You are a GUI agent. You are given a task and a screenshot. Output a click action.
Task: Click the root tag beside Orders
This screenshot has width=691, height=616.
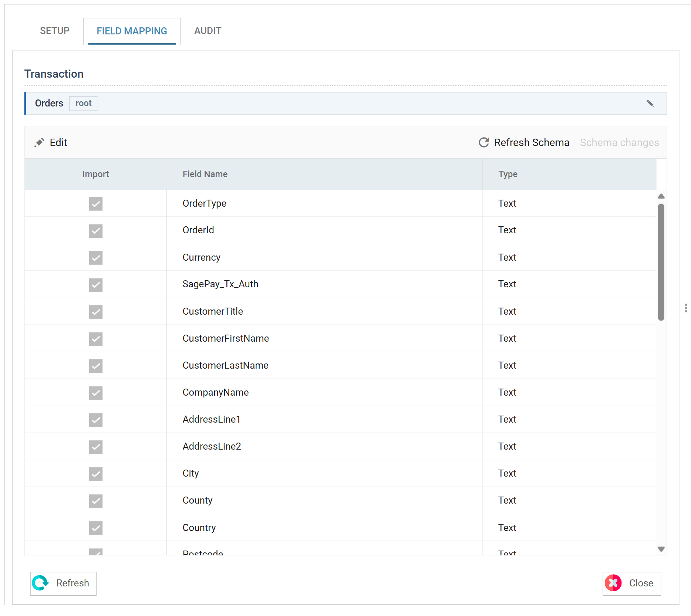pos(84,103)
